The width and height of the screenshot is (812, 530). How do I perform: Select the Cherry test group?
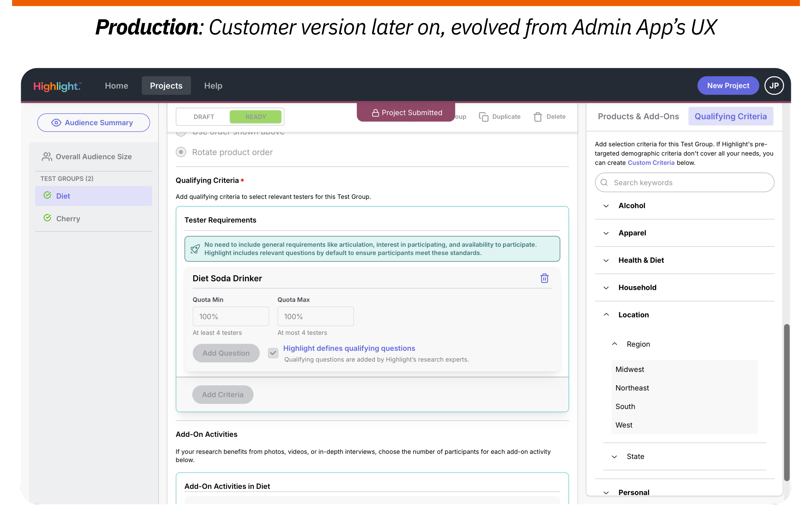(x=93, y=218)
